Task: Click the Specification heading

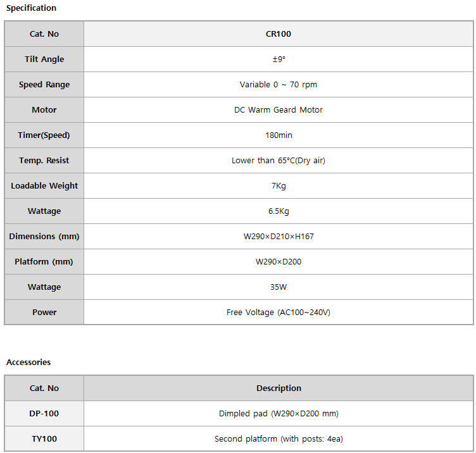Action: [31, 8]
